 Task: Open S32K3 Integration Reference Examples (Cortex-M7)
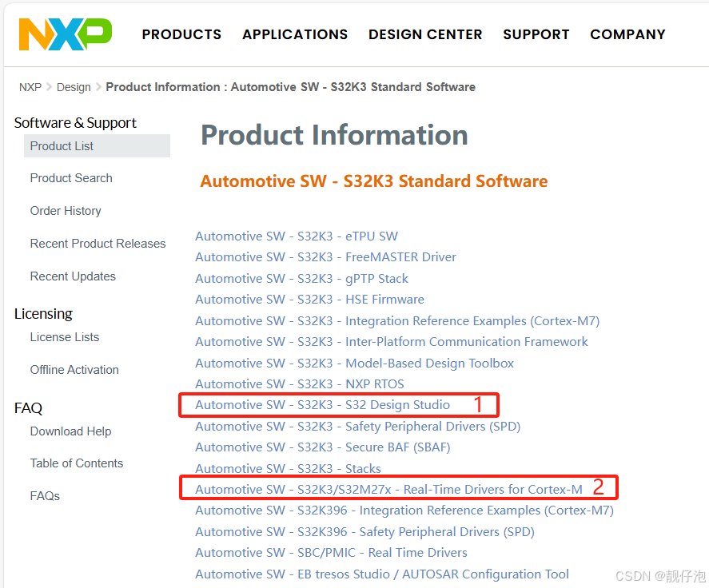[x=397, y=321]
